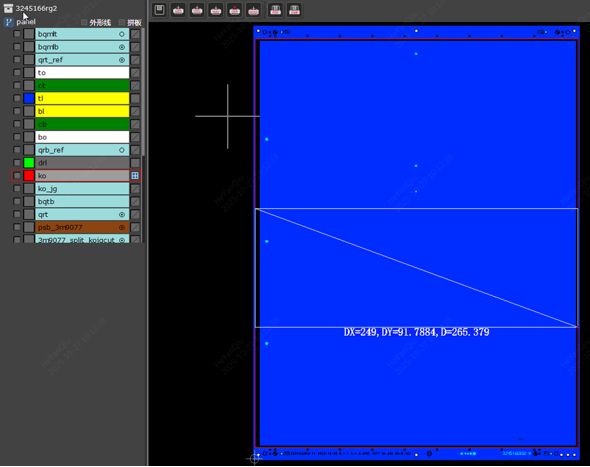Click the grid icon on ko layer row
Viewport: 590px width, 467px height.
pyautogui.click(x=135, y=176)
